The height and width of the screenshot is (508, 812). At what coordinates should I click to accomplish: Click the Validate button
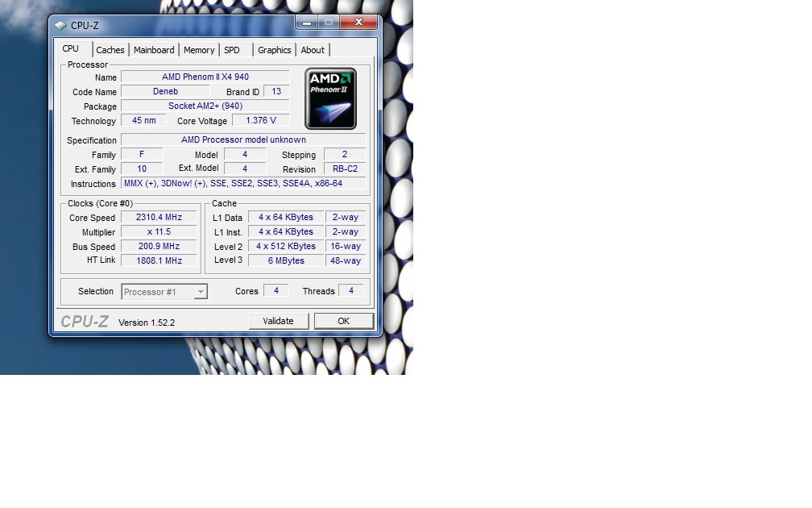279,321
